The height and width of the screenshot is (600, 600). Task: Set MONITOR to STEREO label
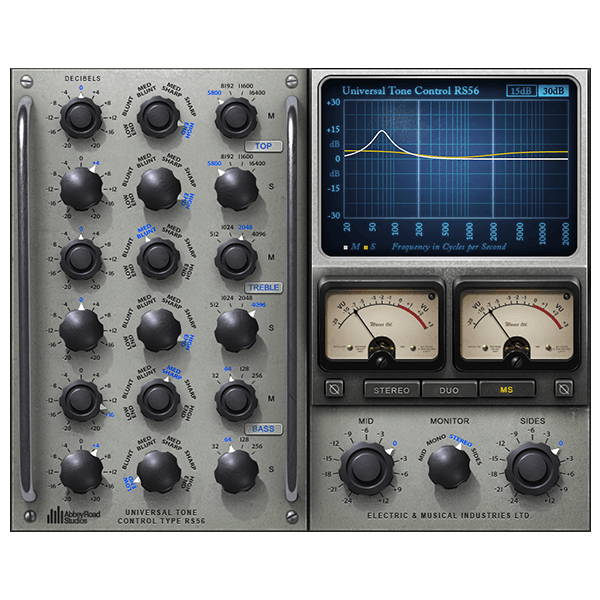460,440
